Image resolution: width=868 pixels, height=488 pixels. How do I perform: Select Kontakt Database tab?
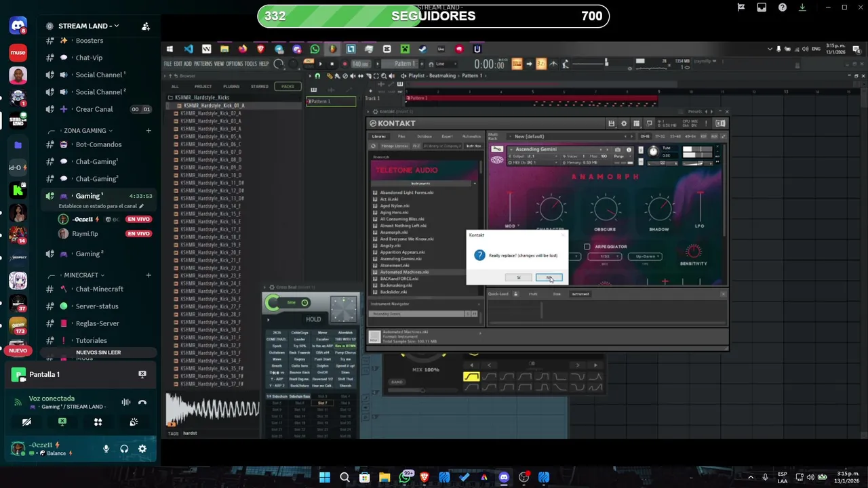point(425,136)
